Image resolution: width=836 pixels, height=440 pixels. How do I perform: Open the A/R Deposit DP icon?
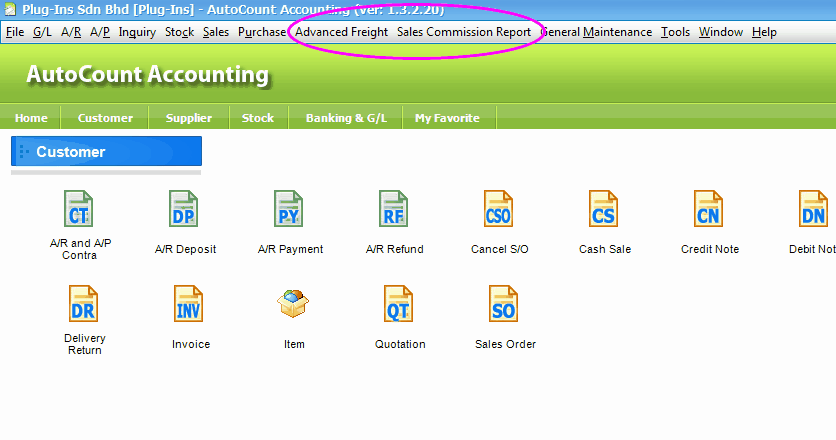(183, 209)
